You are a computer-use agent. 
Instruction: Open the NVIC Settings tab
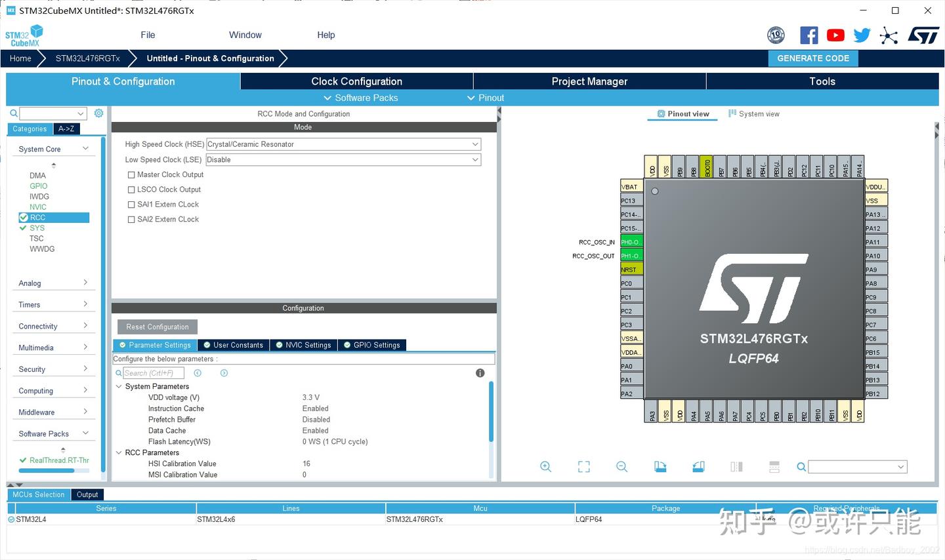[x=303, y=344]
